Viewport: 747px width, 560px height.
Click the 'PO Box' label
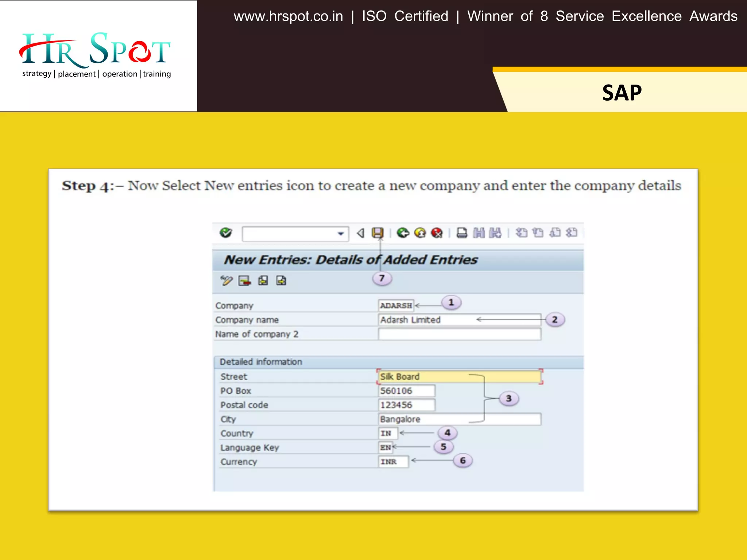236,391
